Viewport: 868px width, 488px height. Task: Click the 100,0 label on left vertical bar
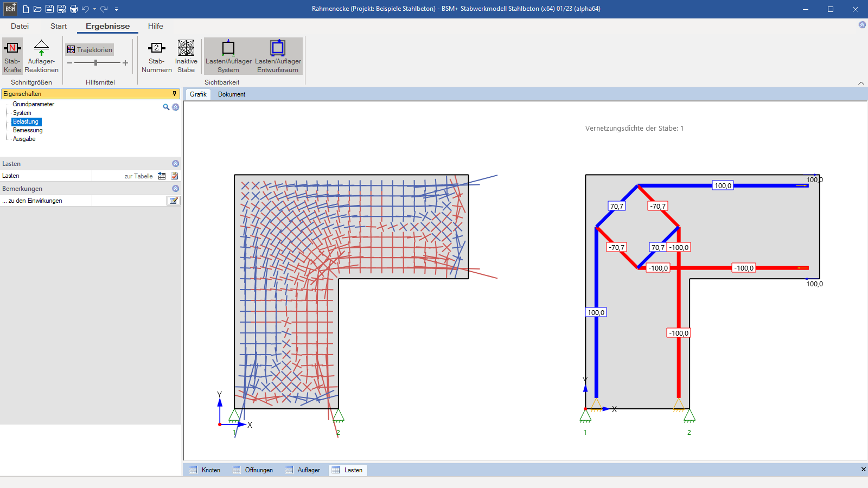(x=596, y=312)
